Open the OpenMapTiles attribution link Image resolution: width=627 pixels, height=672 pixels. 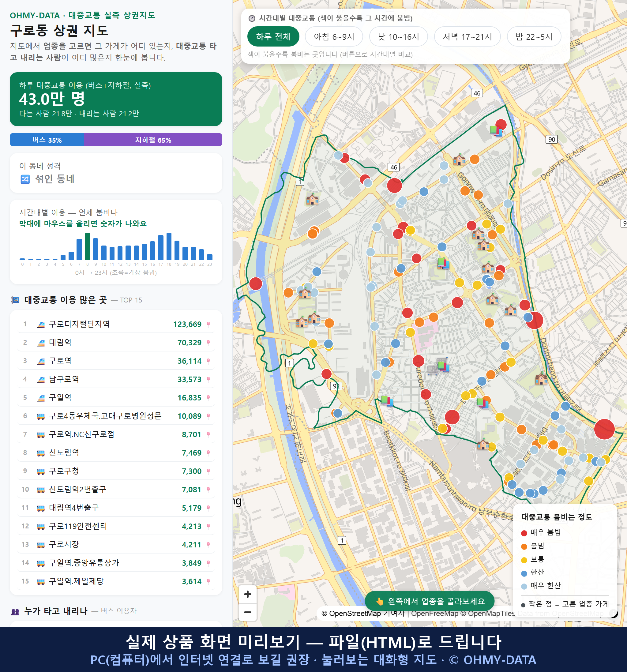pyautogui.click(x=488, y=614)
